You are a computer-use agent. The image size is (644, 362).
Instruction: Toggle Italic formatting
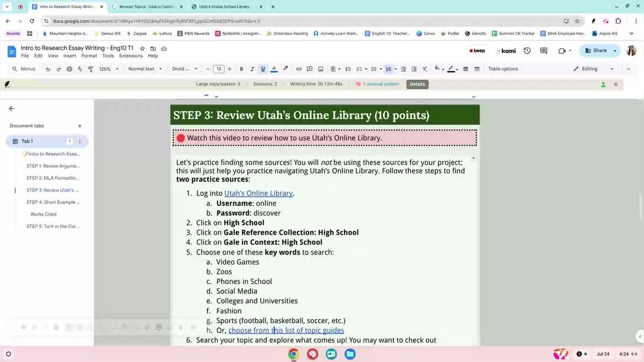[252, 69]
